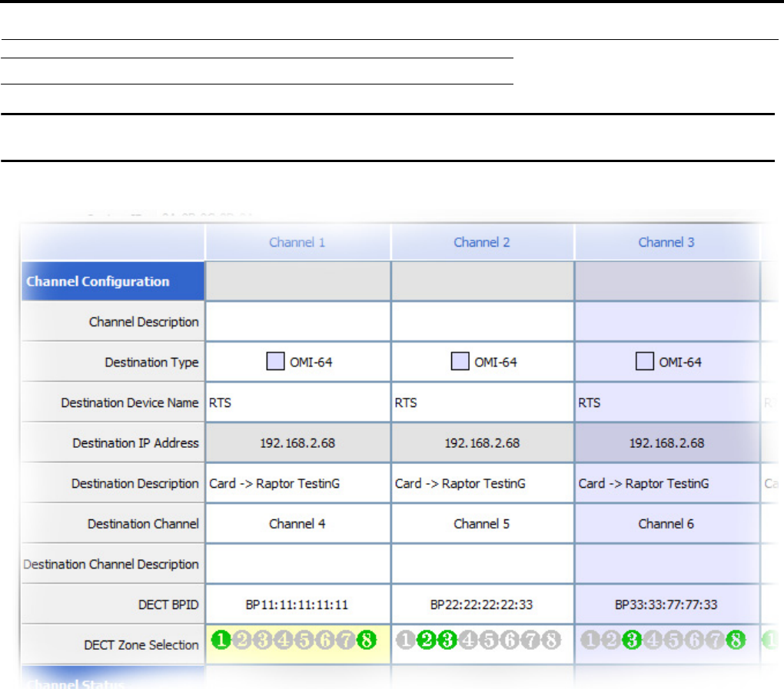
Task: Click IP address 192.168.2.68 under Channel 3
Action: (667, 442)
